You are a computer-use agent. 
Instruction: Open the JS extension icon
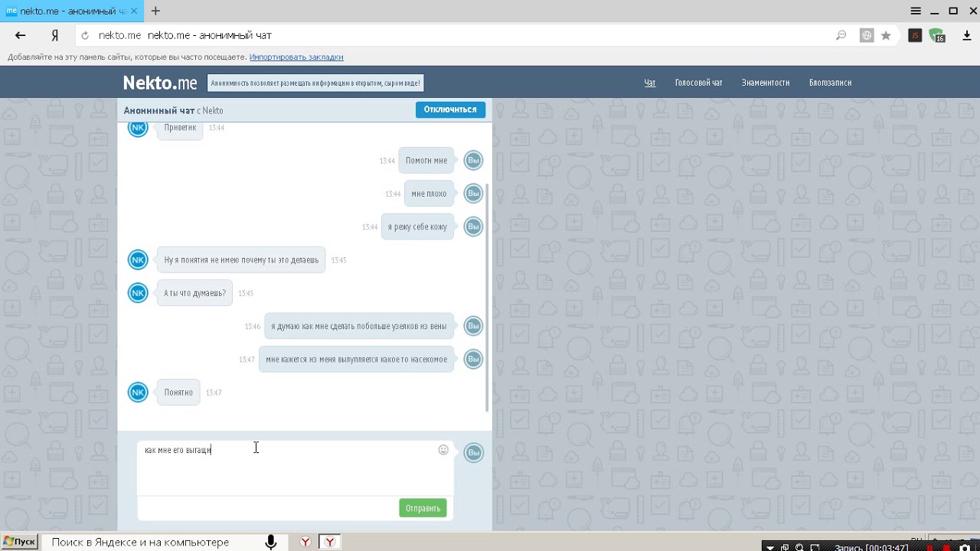915,35
